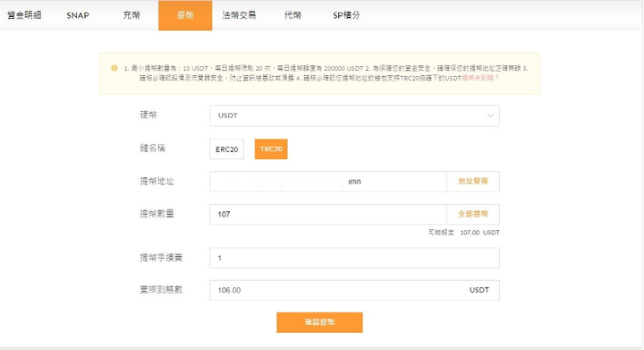The width and height of the screenshot is (644, 350).
Task: Click the withdrawal fee field showing 1
Action: tap(354, 258)
